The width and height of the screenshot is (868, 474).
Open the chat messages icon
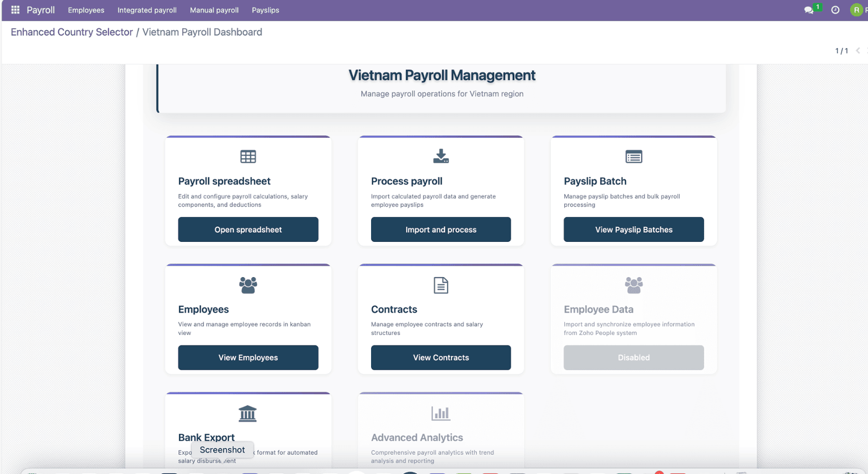(808, 10)
